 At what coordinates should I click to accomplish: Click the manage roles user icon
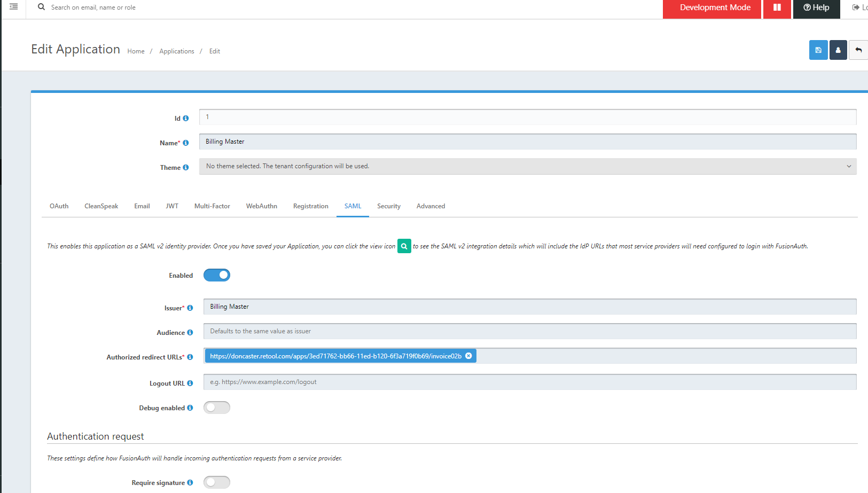click(838, 50)
